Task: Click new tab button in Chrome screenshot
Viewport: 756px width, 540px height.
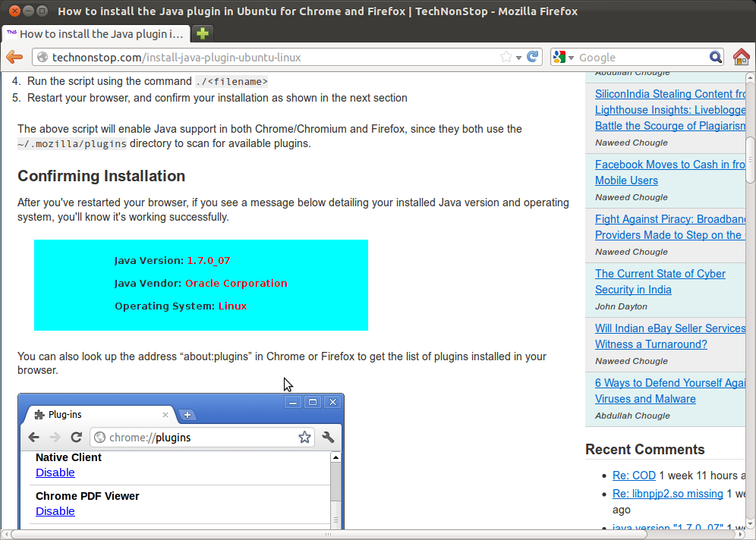Action: click(x=187, y=415)
